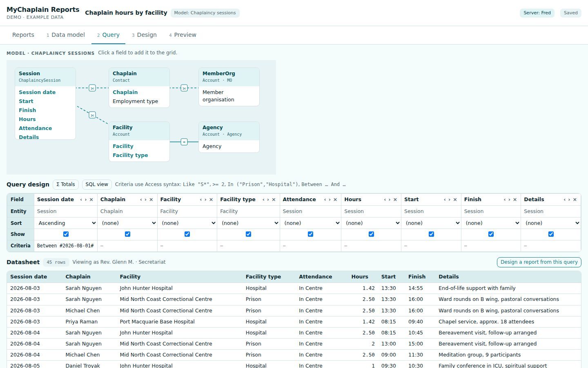The width and height of the screenshot is (588, 368).
Task: Open Sort dropdown for Attendance
Action: tap(311, 223)
